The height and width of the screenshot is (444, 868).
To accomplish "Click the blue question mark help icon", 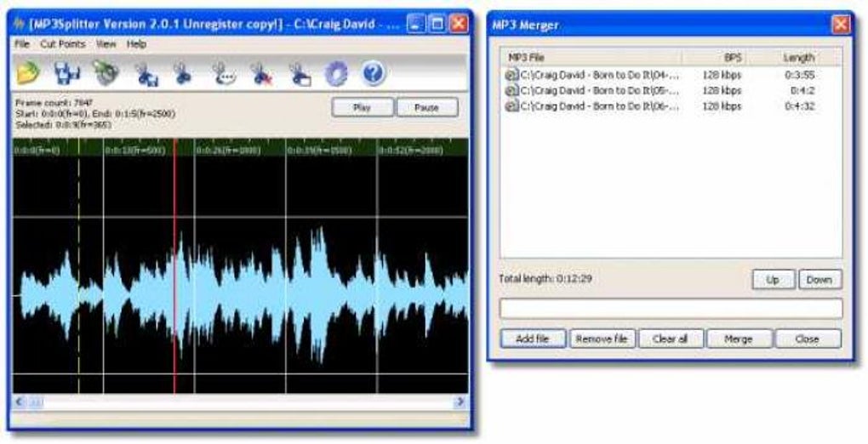I will tap(374, 74).
